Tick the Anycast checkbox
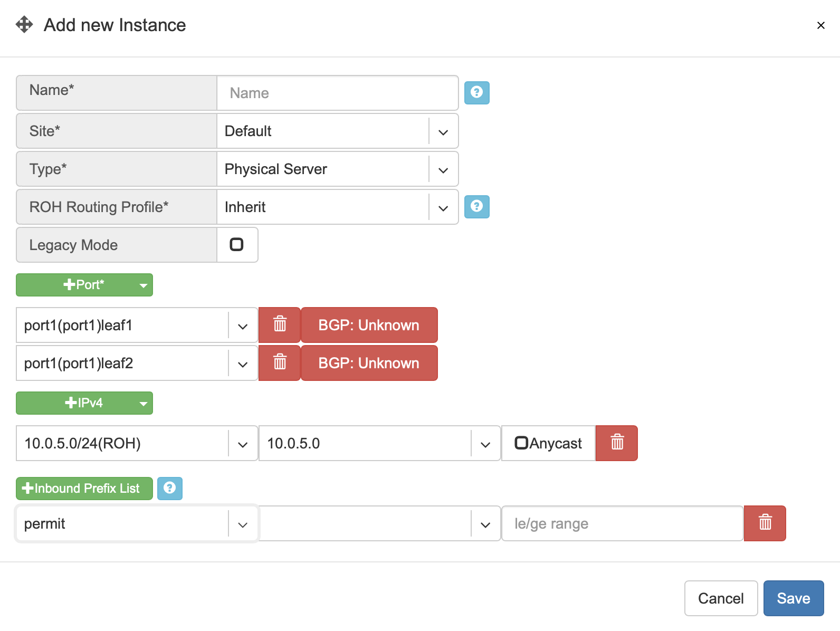Screen dimensions: 840x631 [521, 443]
